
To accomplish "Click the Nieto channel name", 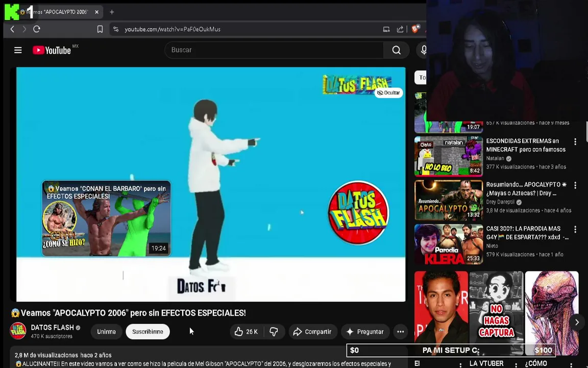I will [x=492, y=246].
